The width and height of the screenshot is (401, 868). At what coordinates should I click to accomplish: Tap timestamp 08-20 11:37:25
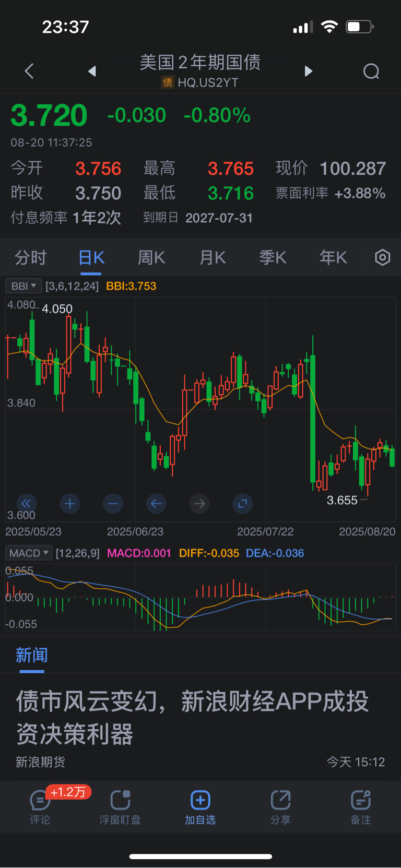[x=51, y=142]
